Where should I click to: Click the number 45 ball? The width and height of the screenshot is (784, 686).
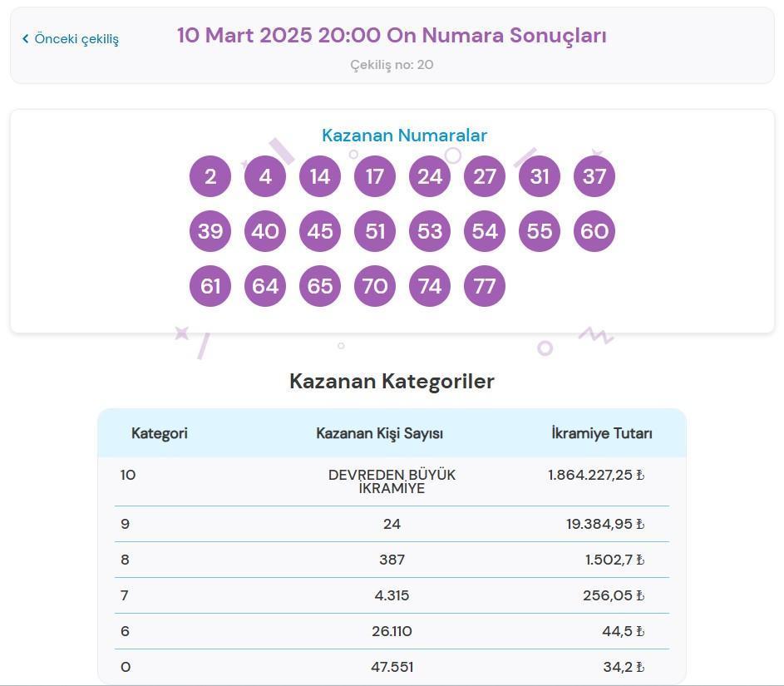click(x=319, y=231)
